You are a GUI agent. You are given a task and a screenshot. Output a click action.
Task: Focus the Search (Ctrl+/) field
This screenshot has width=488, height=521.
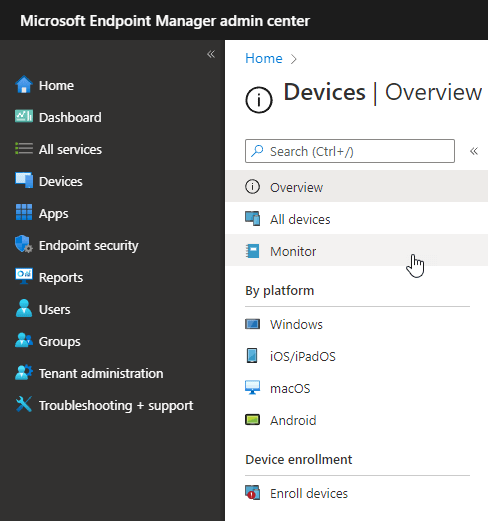350,151
